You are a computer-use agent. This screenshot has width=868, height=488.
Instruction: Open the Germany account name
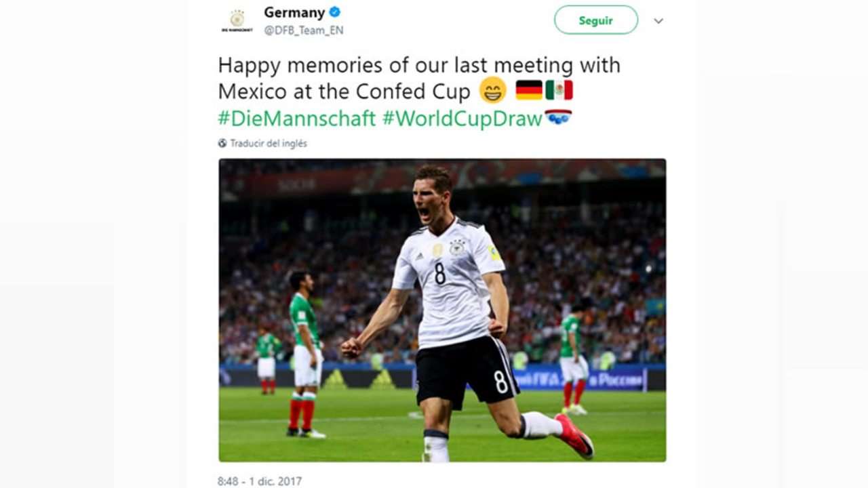294,12
